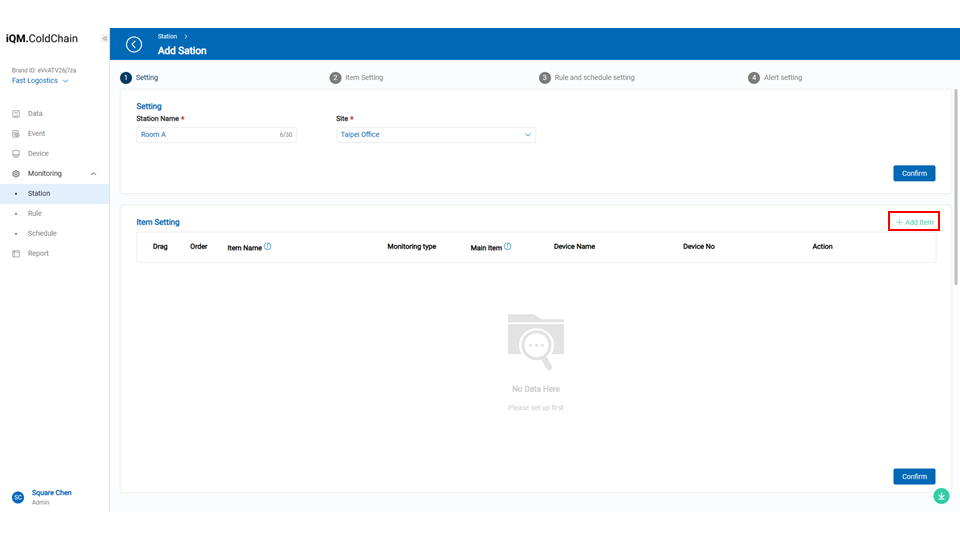This screenshot has width=960, height=540.
Task: Open the Site dropdown showing Taipei Office
Action: click(435, 135)
